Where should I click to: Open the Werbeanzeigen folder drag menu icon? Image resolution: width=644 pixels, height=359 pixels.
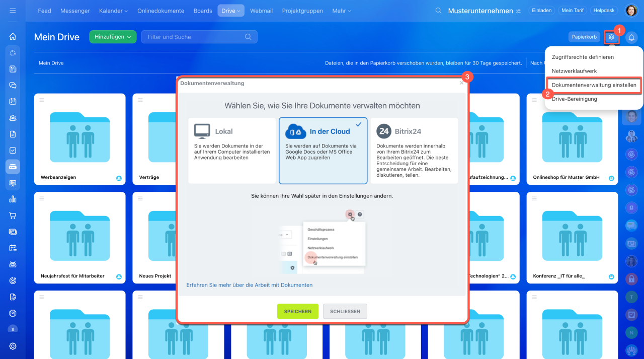click(42, 100)
